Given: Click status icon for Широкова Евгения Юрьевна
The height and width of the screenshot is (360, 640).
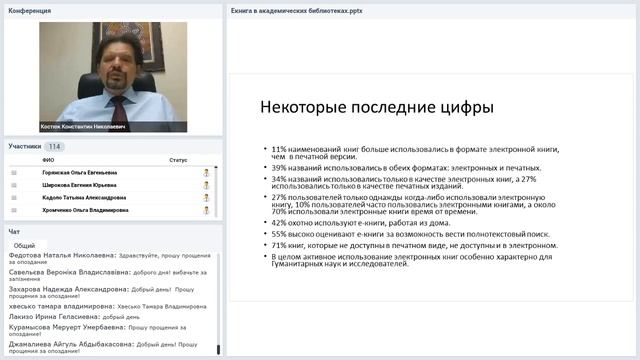Looking at the screenshot, I should 206,185.
